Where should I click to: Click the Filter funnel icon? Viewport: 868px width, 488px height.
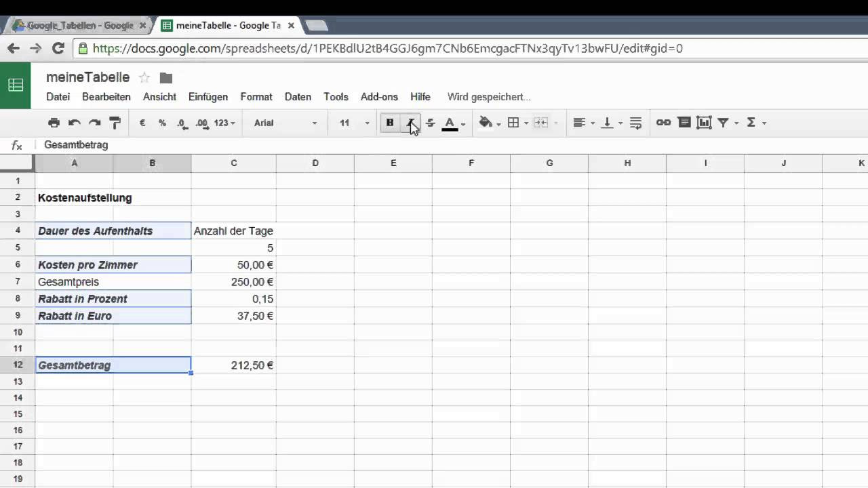click(724, 123)
